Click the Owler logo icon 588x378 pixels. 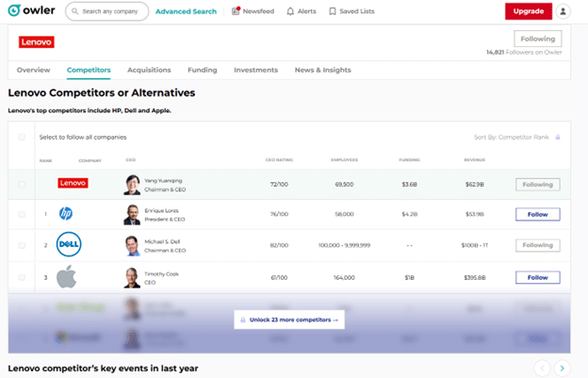pyautogui.click(x=16, y=11)
